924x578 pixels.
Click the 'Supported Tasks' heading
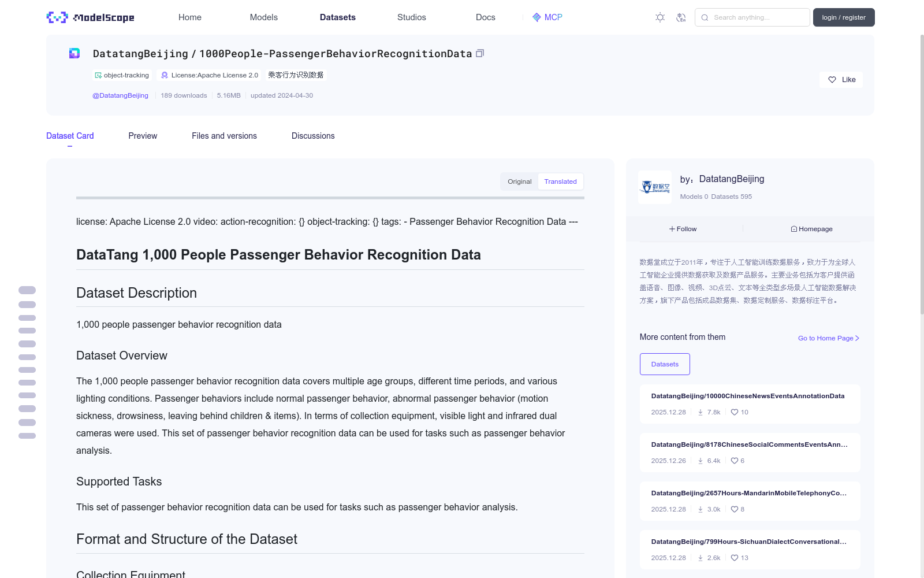click(119, 481)
